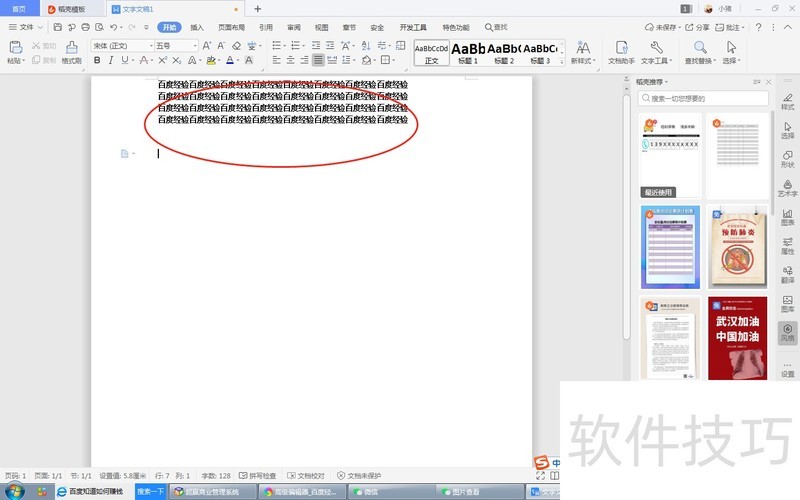Viewport: 800px width, 500px height.
Task: Increase indent in paragraph group
Action: coord(330,45)
